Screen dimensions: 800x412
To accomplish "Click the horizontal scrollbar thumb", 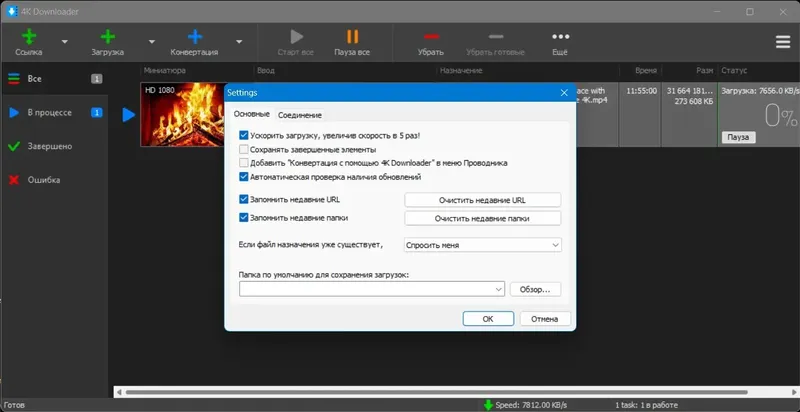I will click(436, 392).
